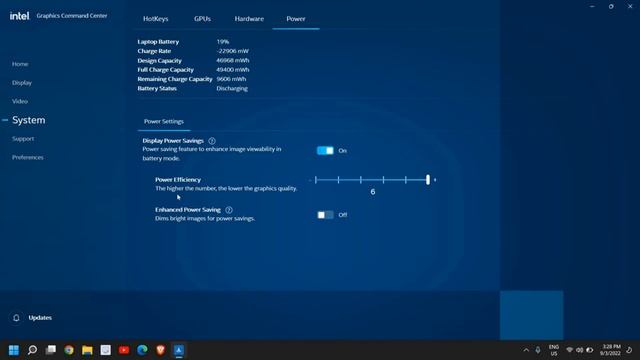Select the Power tab
The height and width of the screenshot is (360, 640).
click(296, 19)
